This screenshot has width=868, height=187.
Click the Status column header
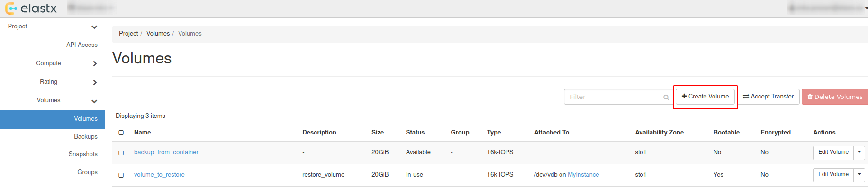pos(415,133)
